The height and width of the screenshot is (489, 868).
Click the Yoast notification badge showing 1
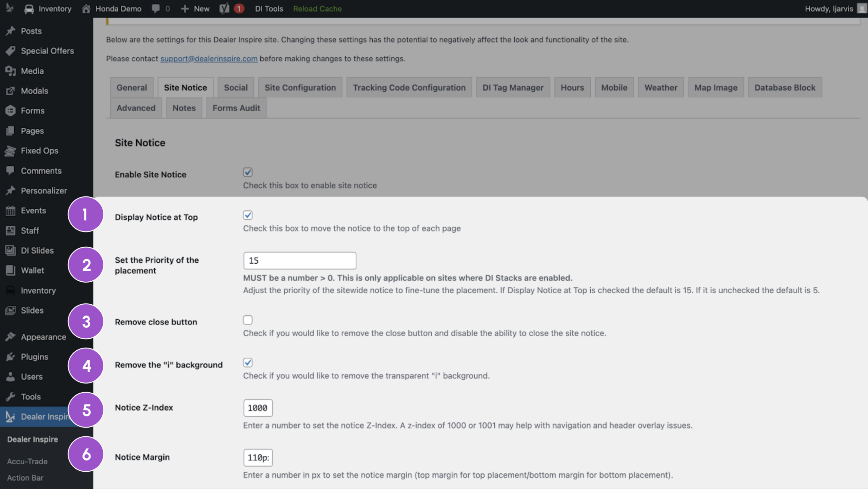point(239,8)
